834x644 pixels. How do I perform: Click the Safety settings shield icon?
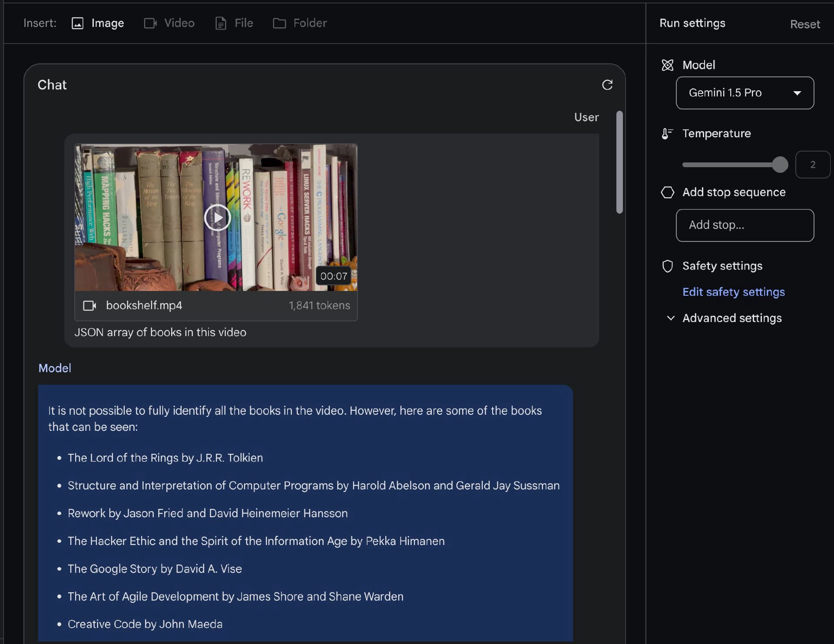[667, 266]
